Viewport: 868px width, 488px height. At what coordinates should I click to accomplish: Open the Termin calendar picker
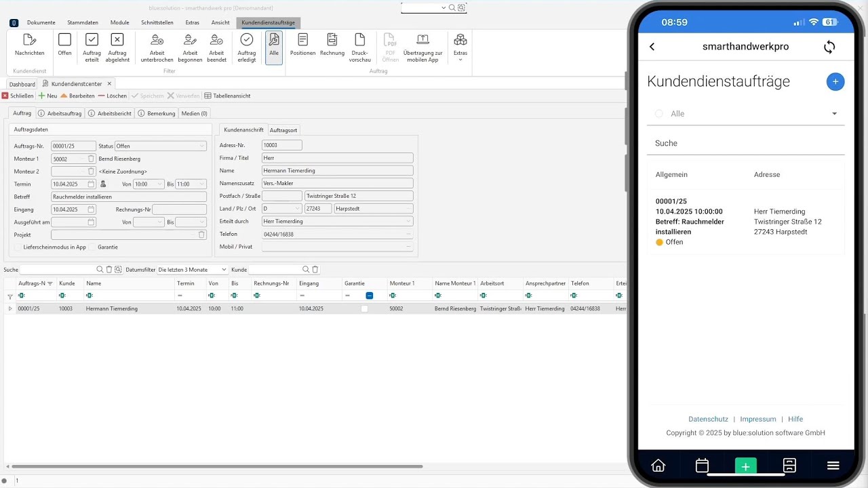(91, 184)
